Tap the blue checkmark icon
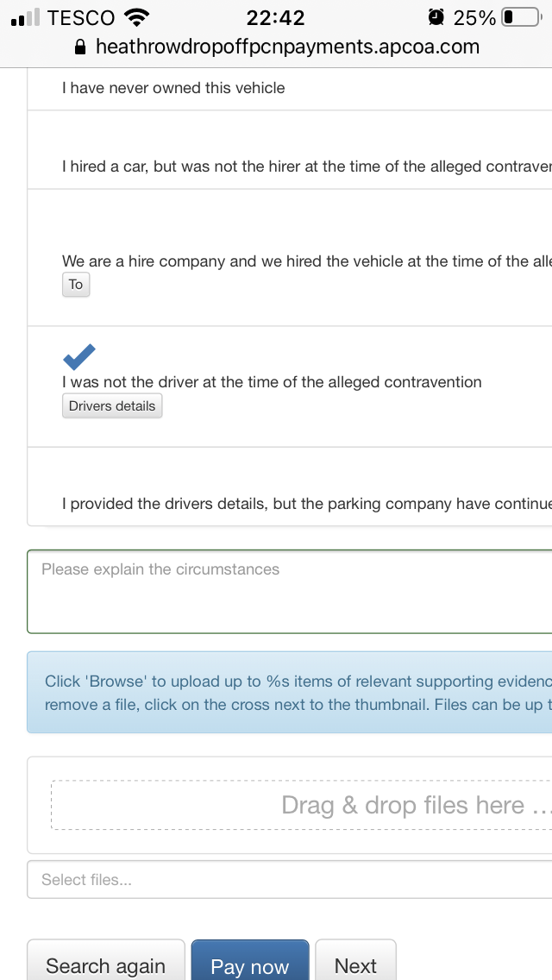 pyautogui.click(x=79, y=355)
